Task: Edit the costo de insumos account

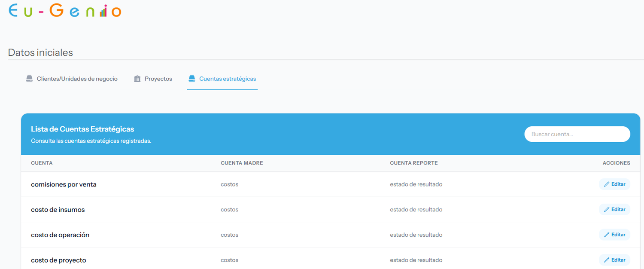Action: click(614, 209)
